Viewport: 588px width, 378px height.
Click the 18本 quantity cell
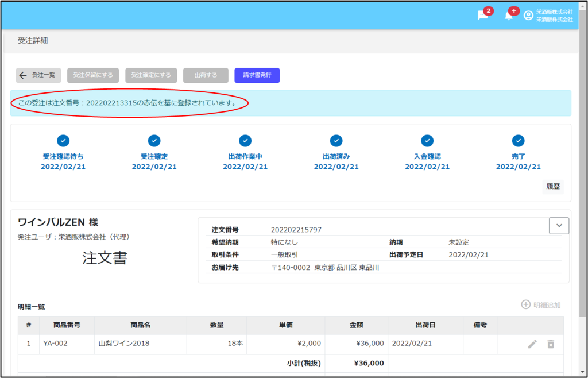point(216,344)
